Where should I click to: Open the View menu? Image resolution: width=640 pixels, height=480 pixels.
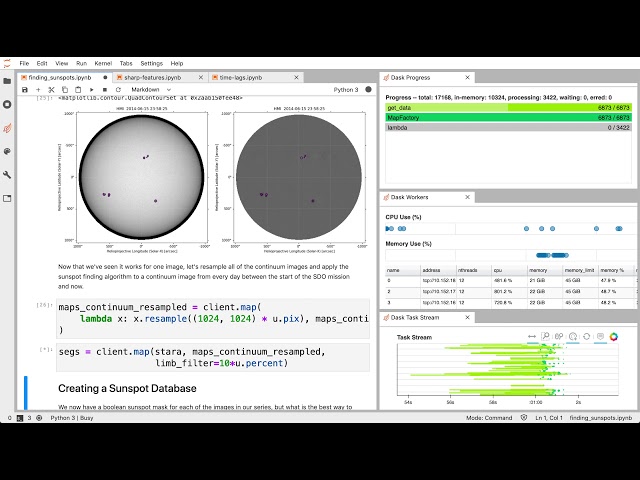(61, 63)
